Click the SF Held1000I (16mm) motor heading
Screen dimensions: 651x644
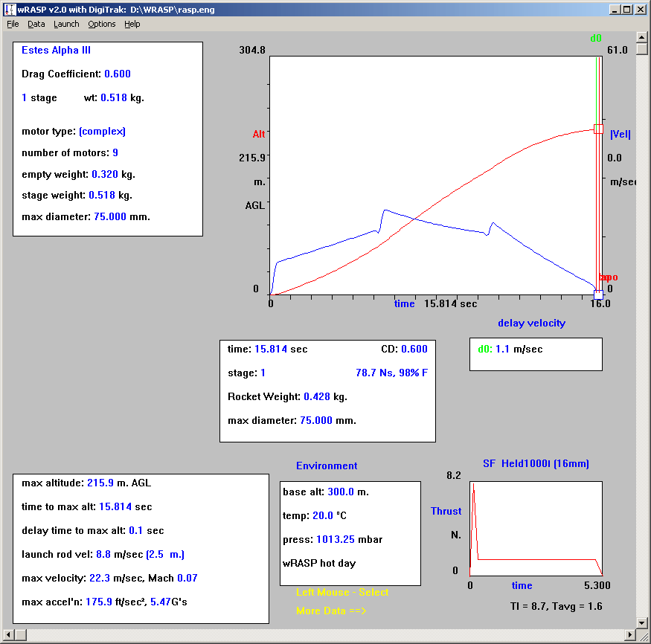click(x=536, y=463)
